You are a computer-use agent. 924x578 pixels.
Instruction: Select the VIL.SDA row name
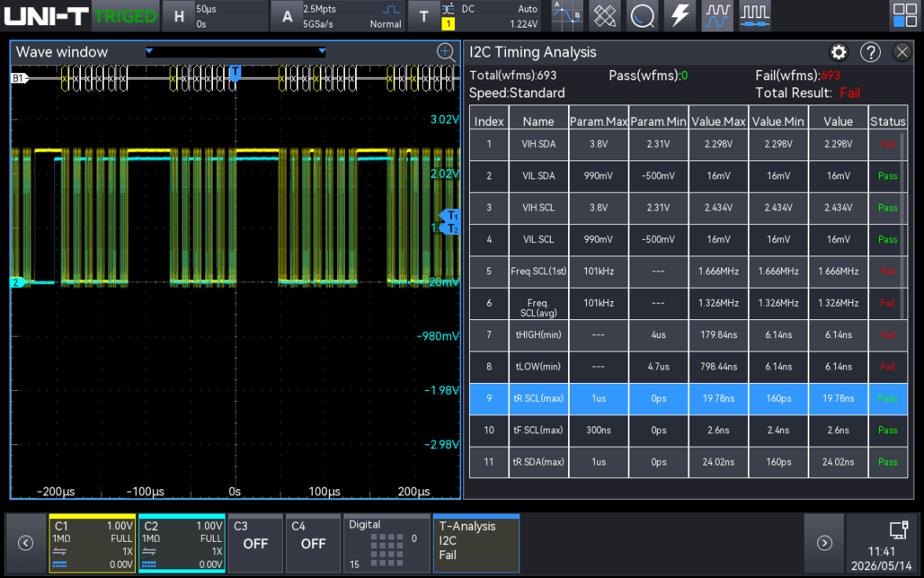tap(539, 176)
